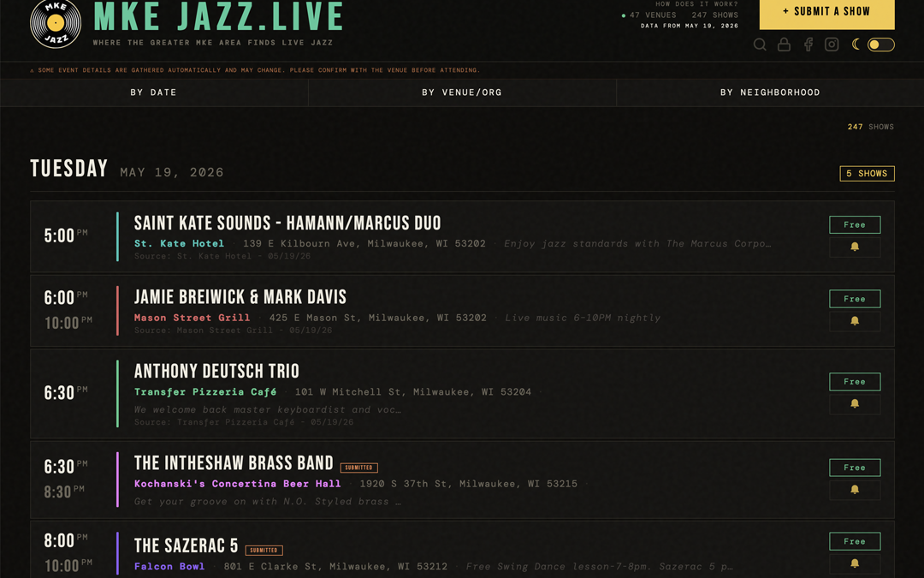The width and height of the screenshot is (924, 578).
Task: Open The Sazerac 5 event title
Action: click(187, 546)
